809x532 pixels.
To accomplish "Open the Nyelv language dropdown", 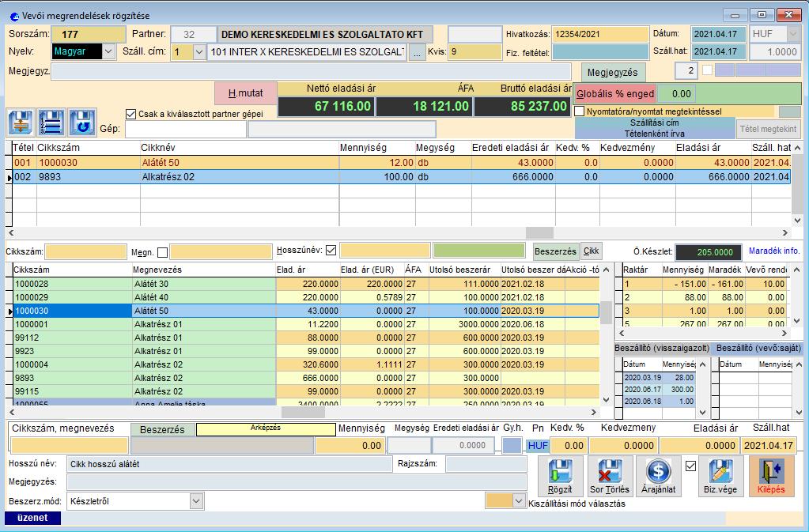I will pyautogui.click(x=108, y=51).
